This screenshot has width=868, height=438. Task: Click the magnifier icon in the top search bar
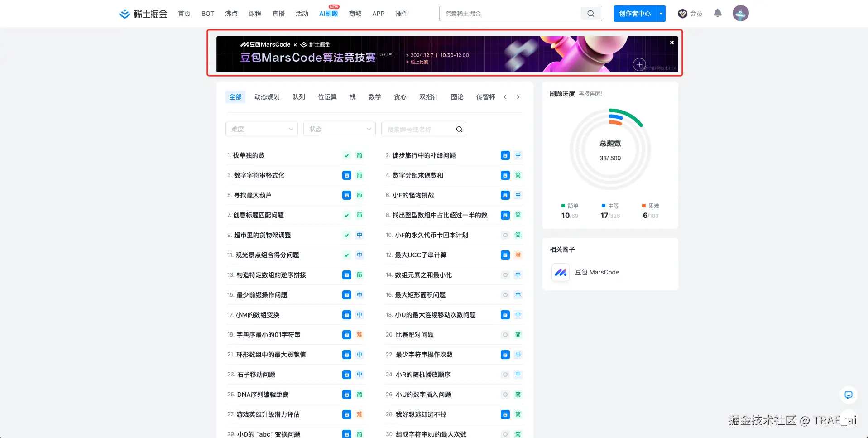coord(591,14)
